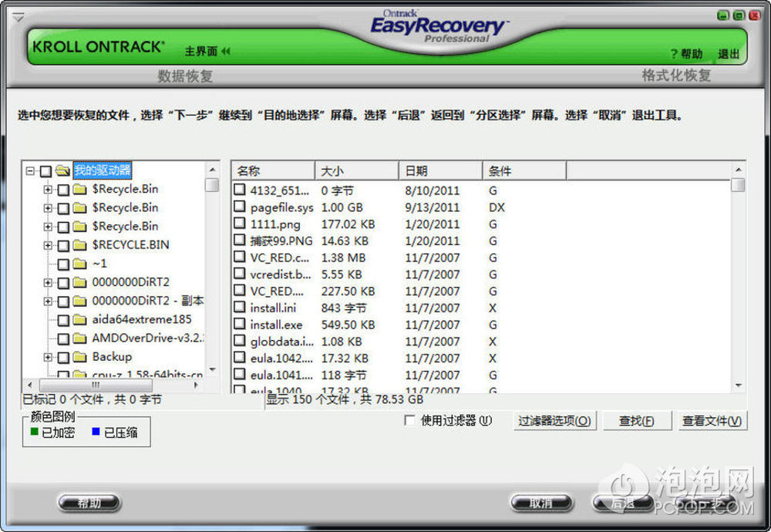
Task: Tick checkbox for 捕获99.PNG
Action: click(240, 240)
